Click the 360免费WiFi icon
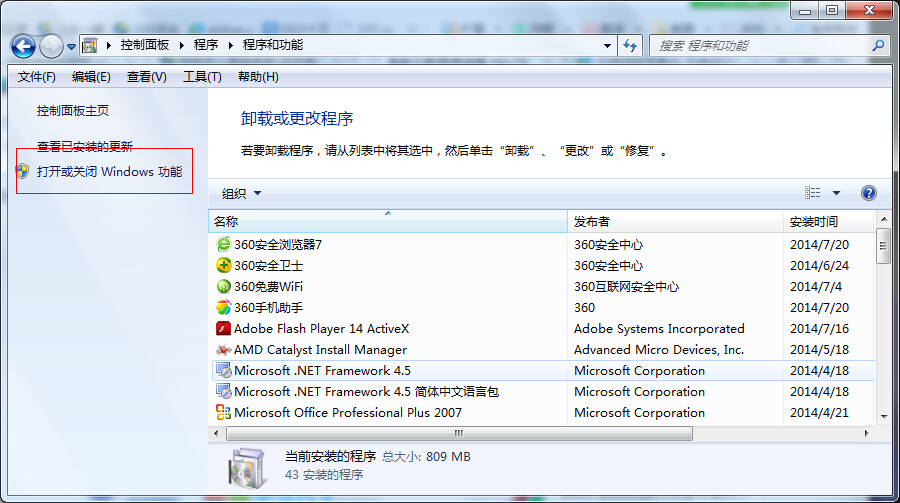The width and height of the screenshot is (900, 503). click(x=223, y=287)
